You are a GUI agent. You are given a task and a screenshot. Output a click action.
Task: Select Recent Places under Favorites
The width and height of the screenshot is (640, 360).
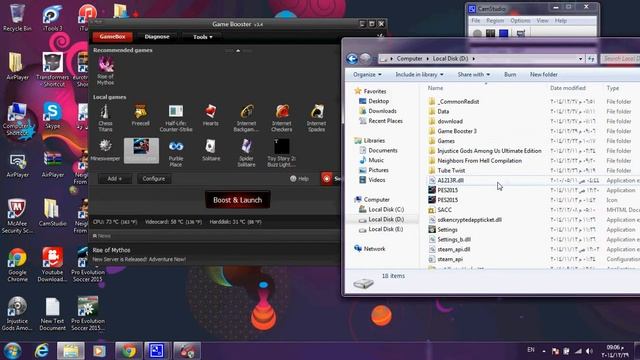(x=385, y=121)
